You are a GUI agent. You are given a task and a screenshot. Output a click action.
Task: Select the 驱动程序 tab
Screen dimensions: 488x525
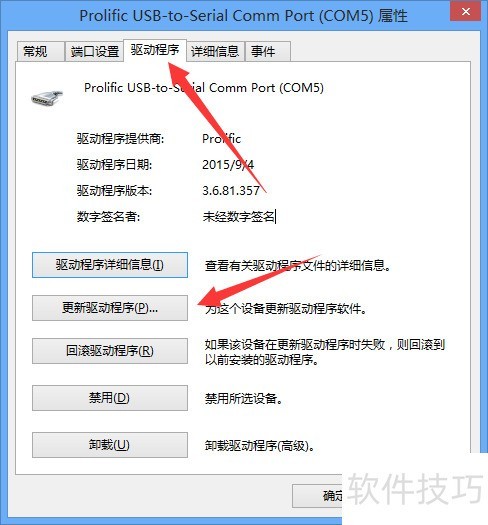pyautogui.click(x=155, y=50)
